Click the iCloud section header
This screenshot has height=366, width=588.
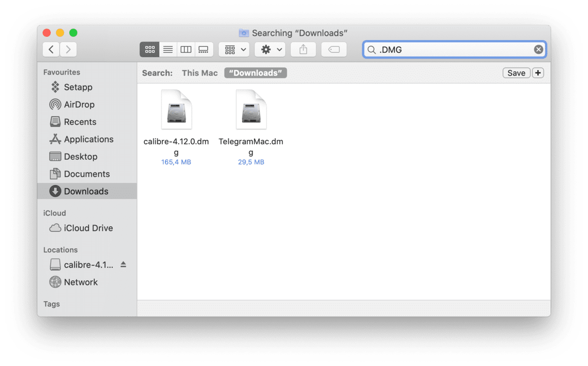(x=55, y=213)
